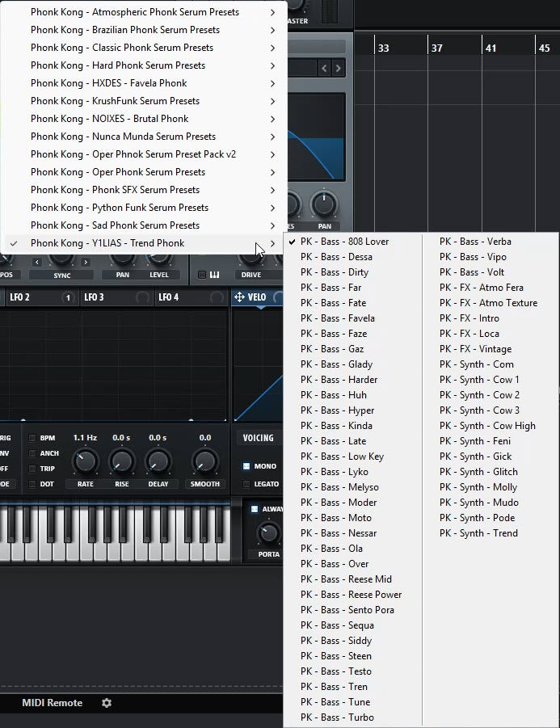Switch to the LFO 3 tab
The image size is (560, 728).
(x=95, y=297)
